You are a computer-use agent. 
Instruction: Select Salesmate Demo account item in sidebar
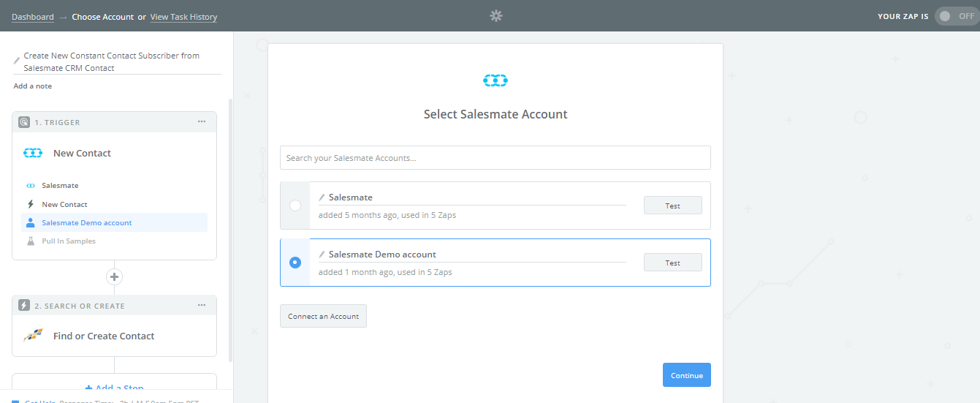(114, 222)
